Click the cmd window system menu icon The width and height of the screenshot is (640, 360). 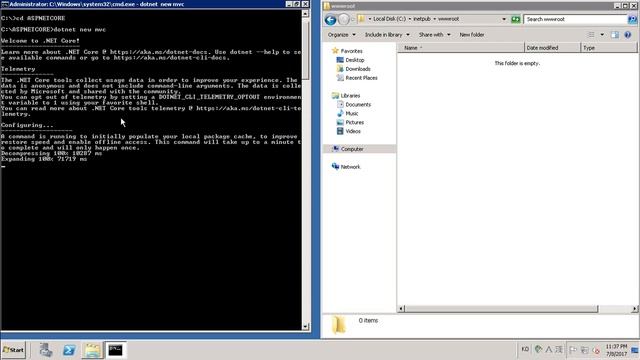(x=4, y=4)
